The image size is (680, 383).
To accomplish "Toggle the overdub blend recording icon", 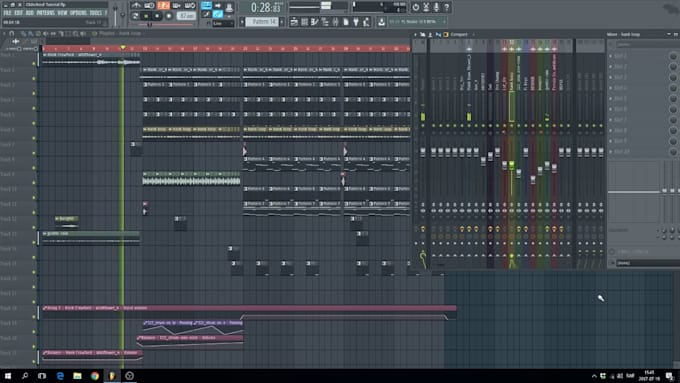I will (x=177, y=6).
